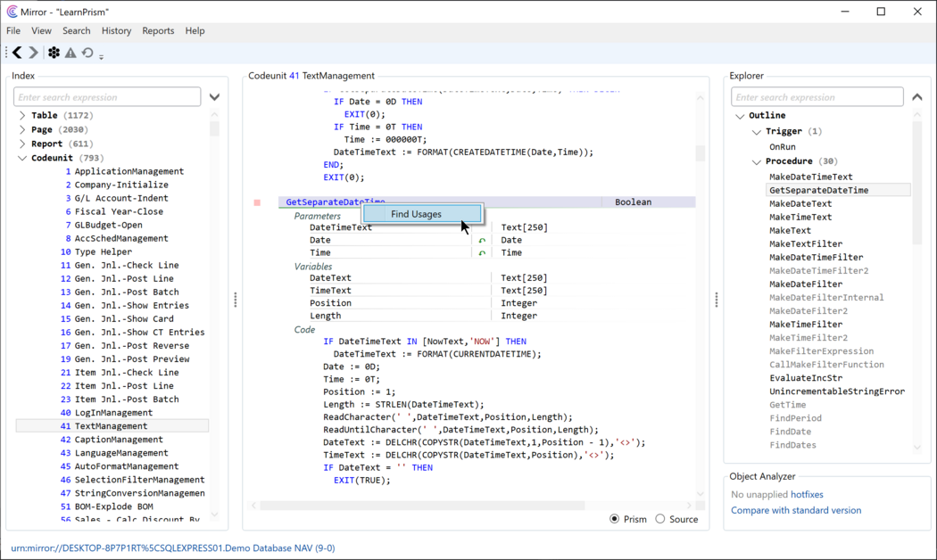
Task: Click the splitter grip between code and Explorer
Action: (x=717, y=300)
